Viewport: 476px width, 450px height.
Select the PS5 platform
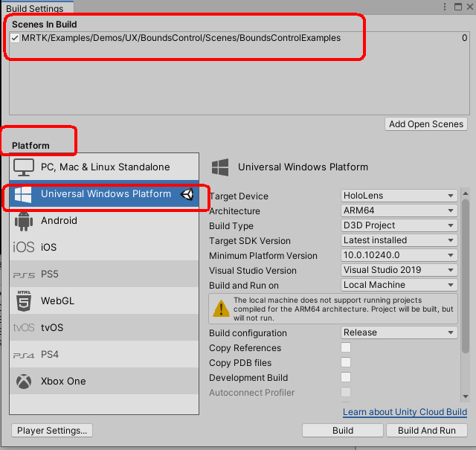click(104, 274)
